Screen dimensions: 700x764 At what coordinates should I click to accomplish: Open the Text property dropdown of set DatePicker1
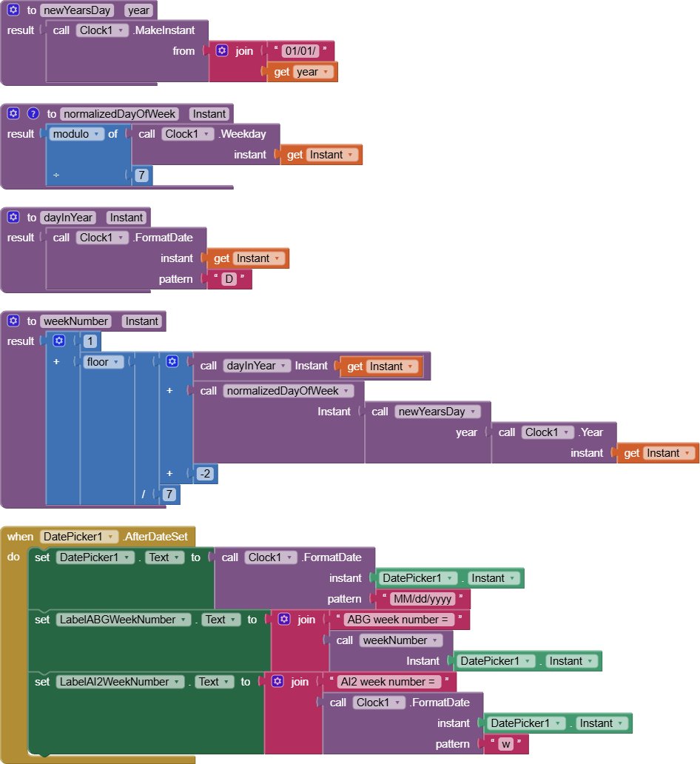pos(165,557)
